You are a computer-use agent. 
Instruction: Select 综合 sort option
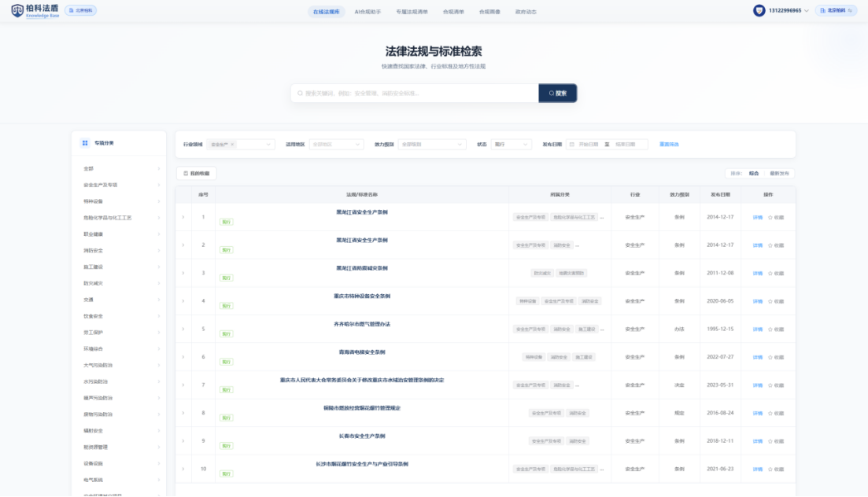[x=754, y=173]
